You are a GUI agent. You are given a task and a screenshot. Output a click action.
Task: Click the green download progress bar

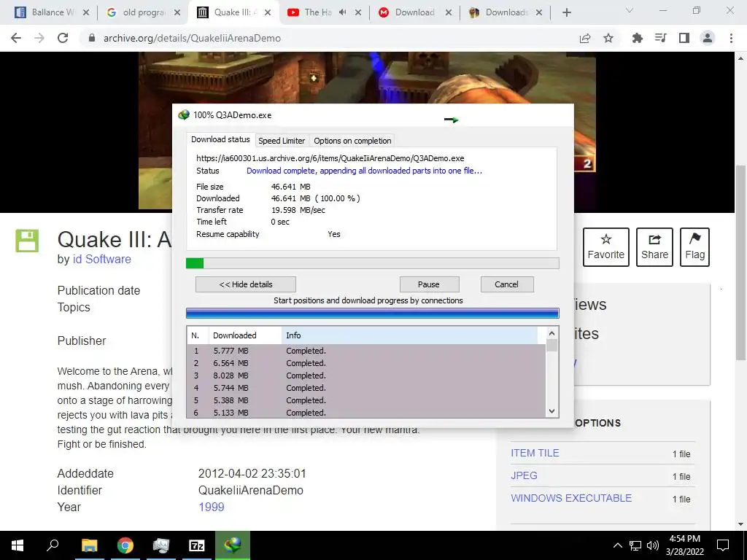click(x=373, y=263)
